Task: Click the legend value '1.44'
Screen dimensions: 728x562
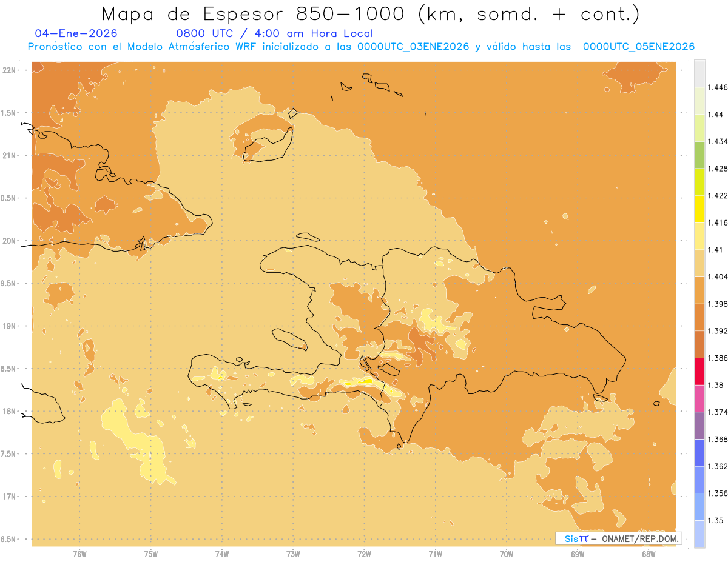Action: pyautogui.click(x=715, y=115)
